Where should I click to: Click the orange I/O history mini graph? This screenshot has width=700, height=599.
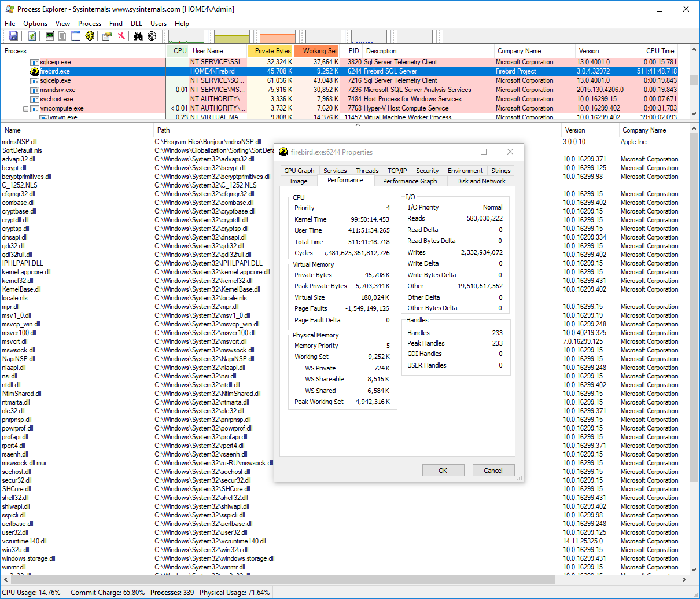(278, 36)
